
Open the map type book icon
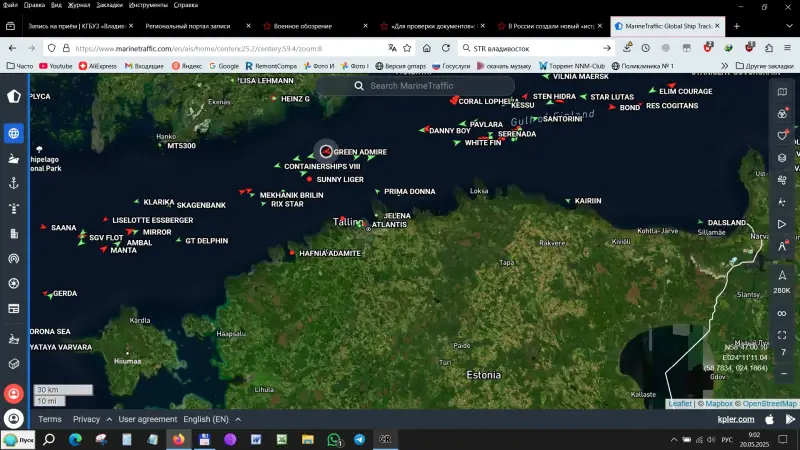pos(782,92)
